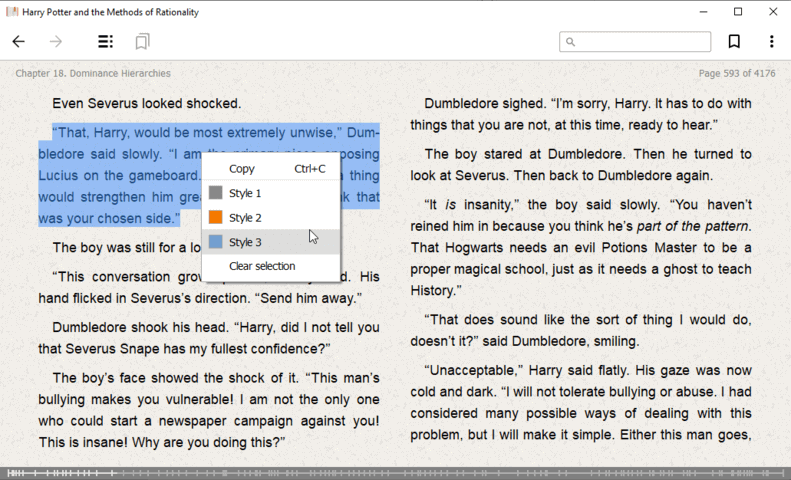
Task: Apply Style 2 highlight
Action: (271, 218)
